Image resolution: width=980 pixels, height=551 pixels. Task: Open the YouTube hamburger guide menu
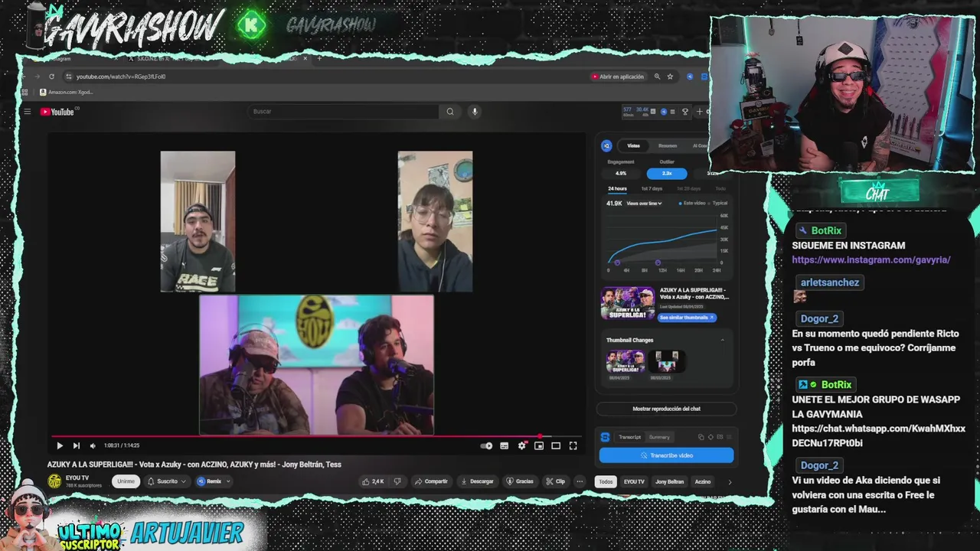click(27, 112)
